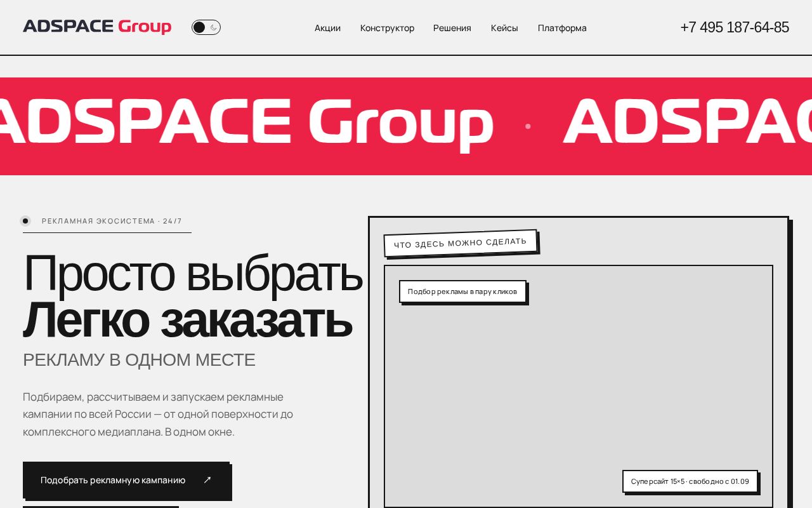
Task: Open the Конструктор menu item
Action: [387, 28]
